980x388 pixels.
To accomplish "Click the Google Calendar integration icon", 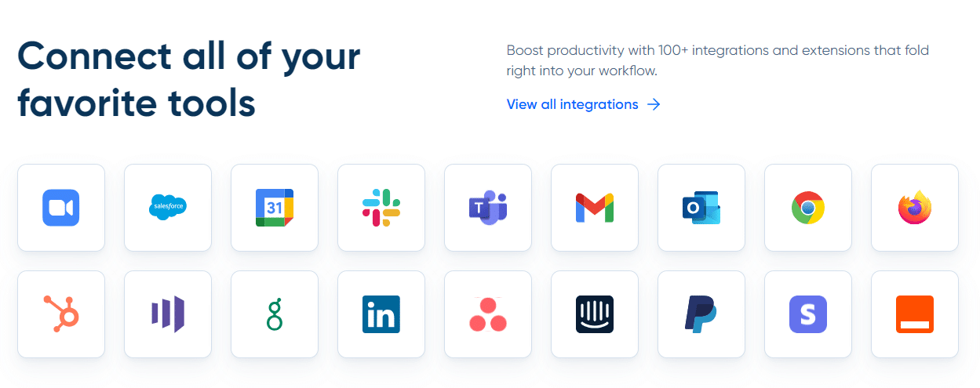I will pyautogui.click(x=275, y=208).
